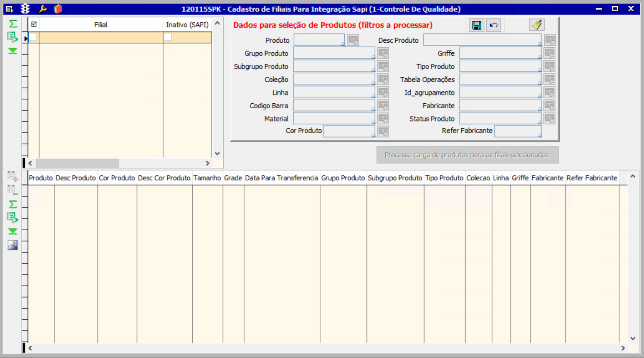Click the Processa carga de produtos button
Viewport: 644px width, 358px height.
(468, 155)
